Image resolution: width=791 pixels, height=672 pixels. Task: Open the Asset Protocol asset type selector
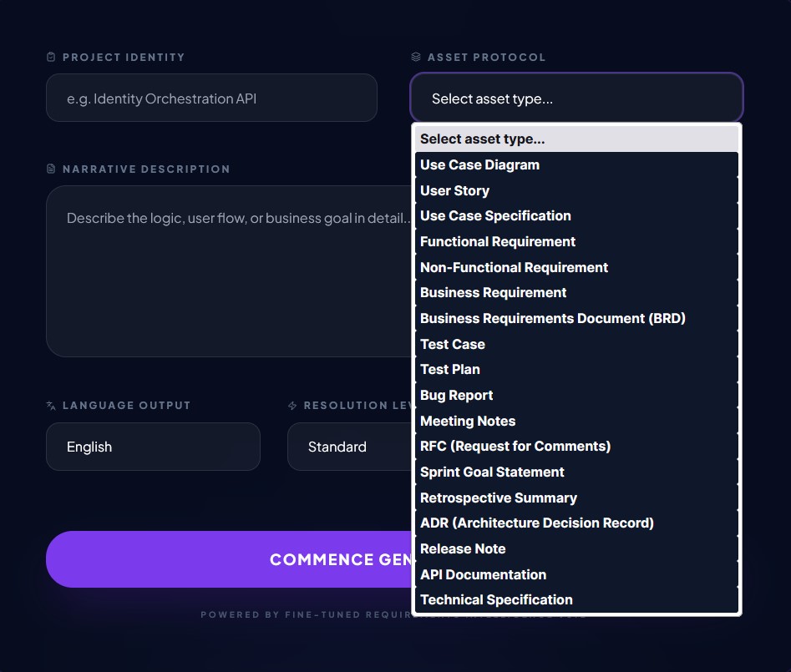(x=576, y=98)
